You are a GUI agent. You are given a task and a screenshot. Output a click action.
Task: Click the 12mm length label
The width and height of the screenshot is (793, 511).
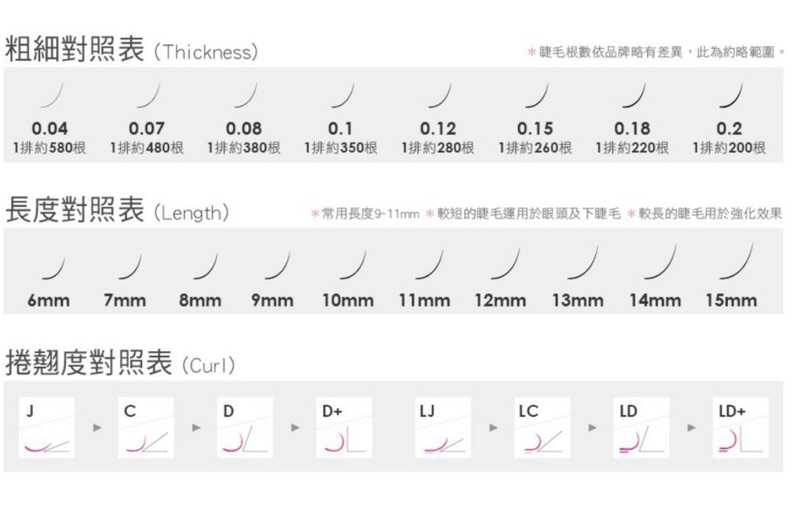[x=500, y=300]
